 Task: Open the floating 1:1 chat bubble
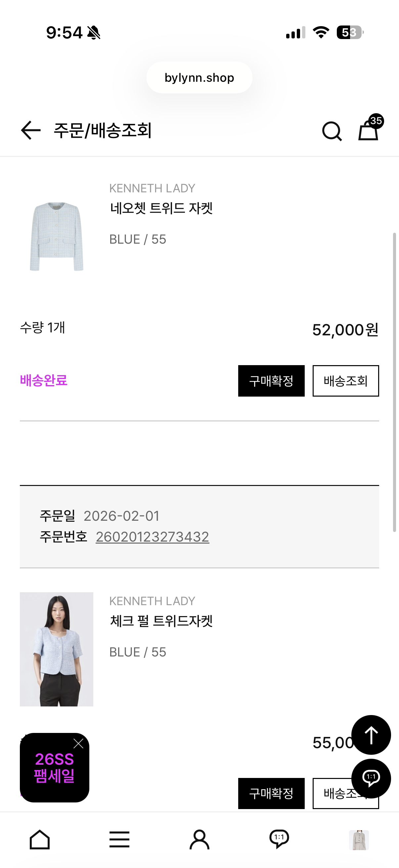point(371,778)
